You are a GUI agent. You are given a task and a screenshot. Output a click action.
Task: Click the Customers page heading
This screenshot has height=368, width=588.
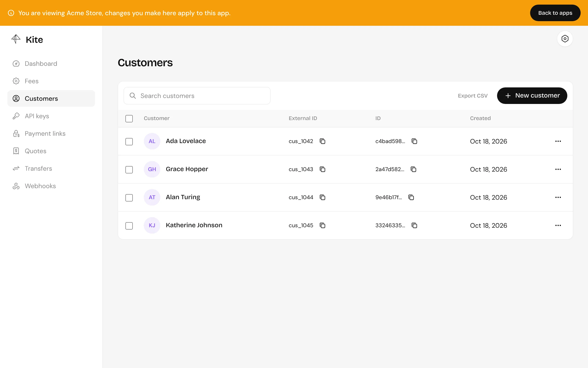[145, 63]
